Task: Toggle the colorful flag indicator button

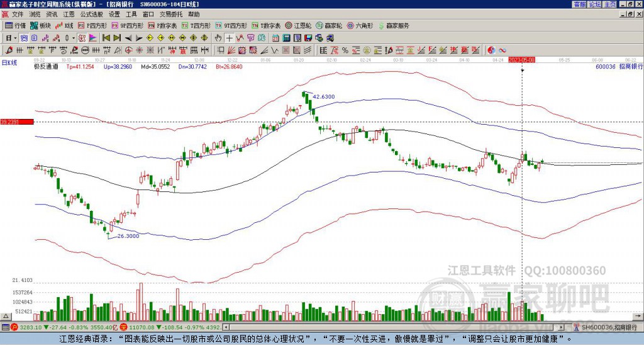Action: click(x=93, y=38)
